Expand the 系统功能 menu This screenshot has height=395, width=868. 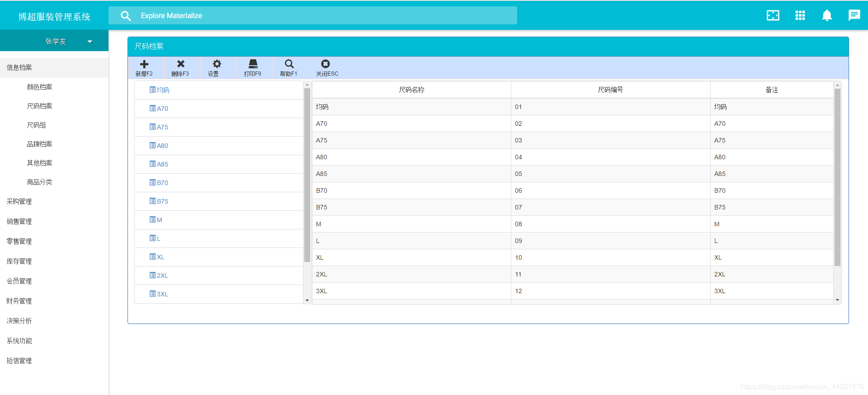click(54, 341)
